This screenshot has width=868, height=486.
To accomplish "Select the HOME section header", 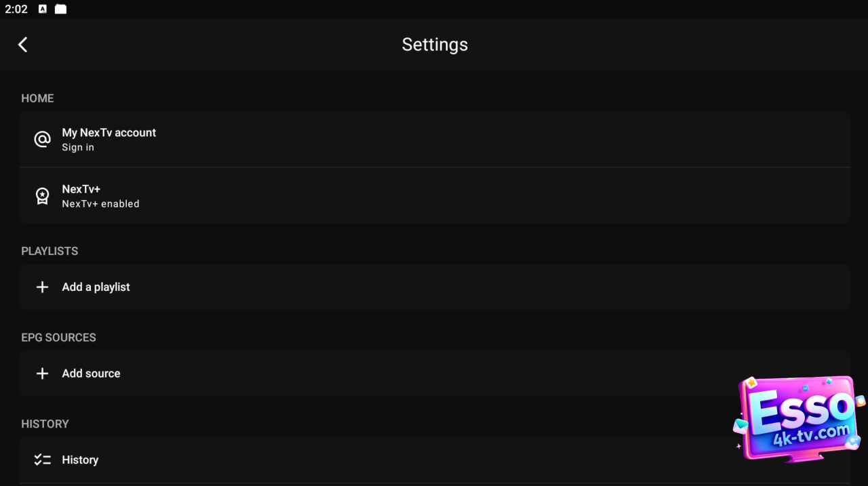I will tap(37, 98).
